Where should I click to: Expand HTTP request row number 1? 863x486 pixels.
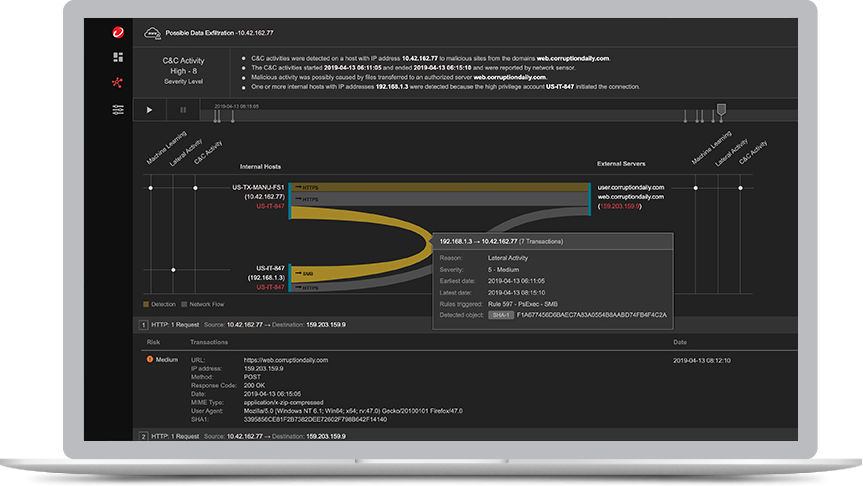coord(143,325)
